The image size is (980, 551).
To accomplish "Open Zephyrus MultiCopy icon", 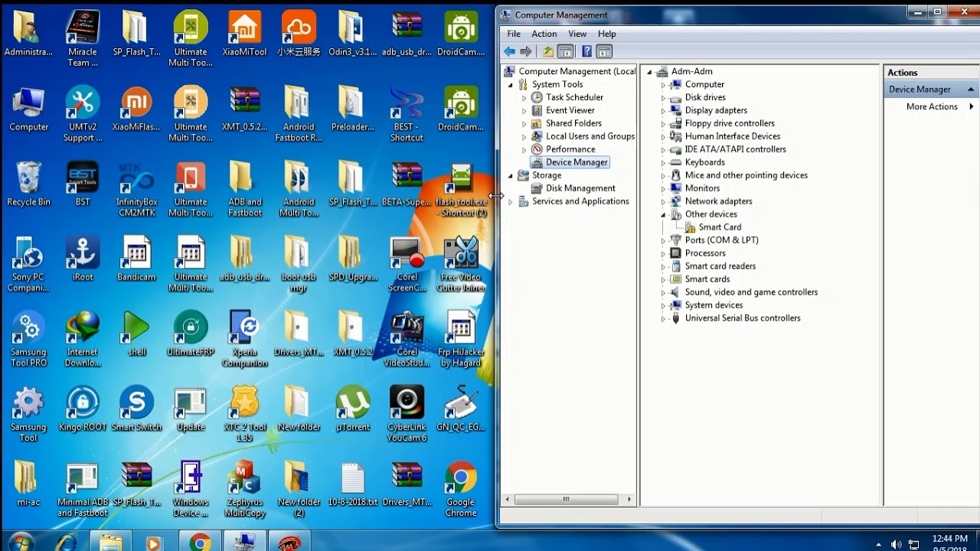I will (245, 489).
